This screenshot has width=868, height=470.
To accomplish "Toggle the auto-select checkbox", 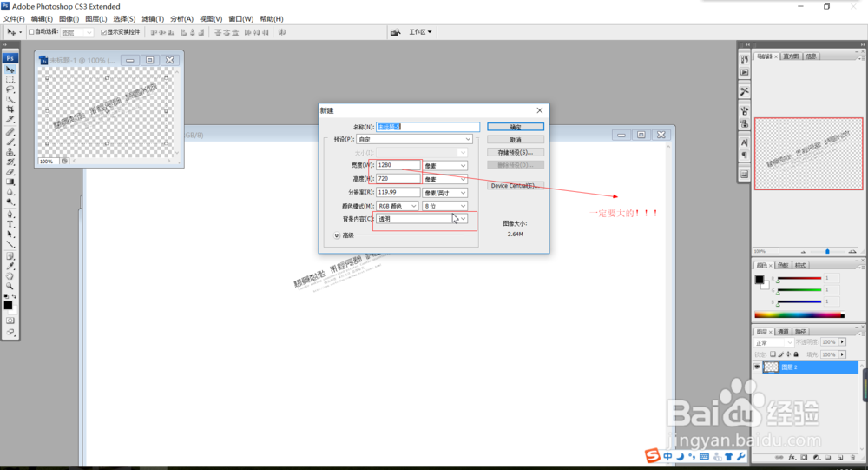I will [31, 32].
